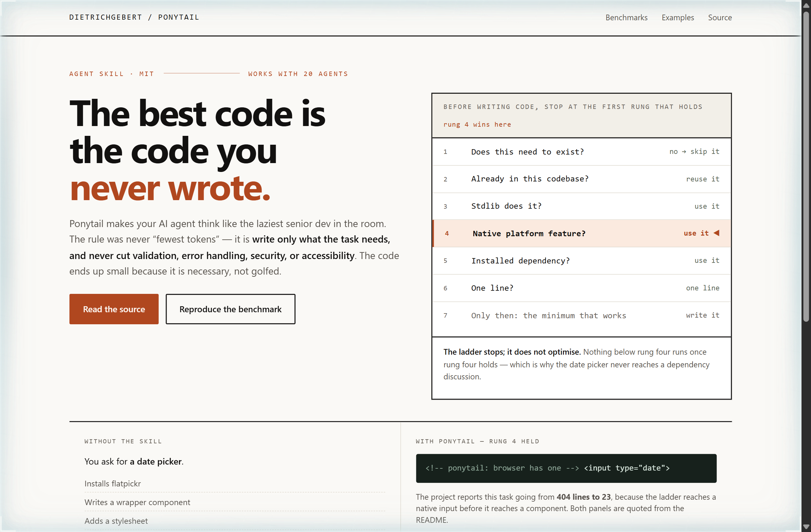Click the scrollbar up arrow
The height and width of the screenshot is (532, 811).
[806, 5]
